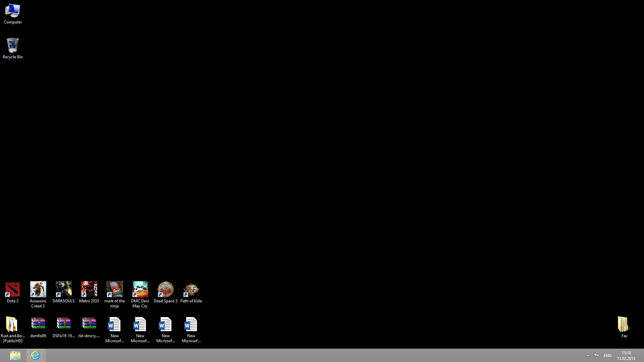Viewport: 644px width, 362px height.
Task: Click the Dota 2 shortcut
Action: coord(13,290)
